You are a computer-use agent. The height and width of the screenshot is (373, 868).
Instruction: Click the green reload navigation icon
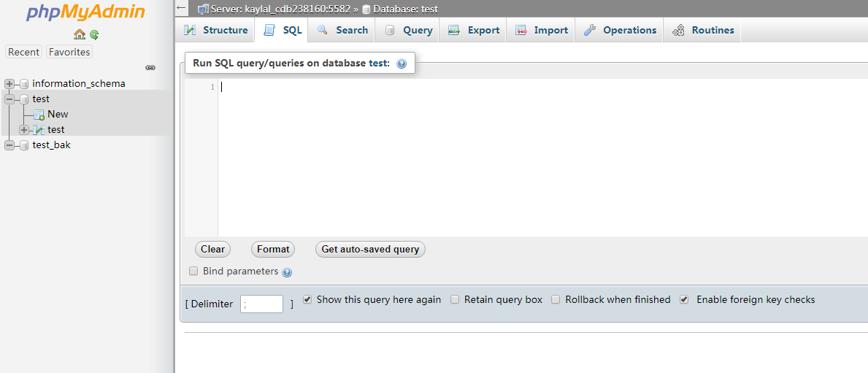click(95, 35)
